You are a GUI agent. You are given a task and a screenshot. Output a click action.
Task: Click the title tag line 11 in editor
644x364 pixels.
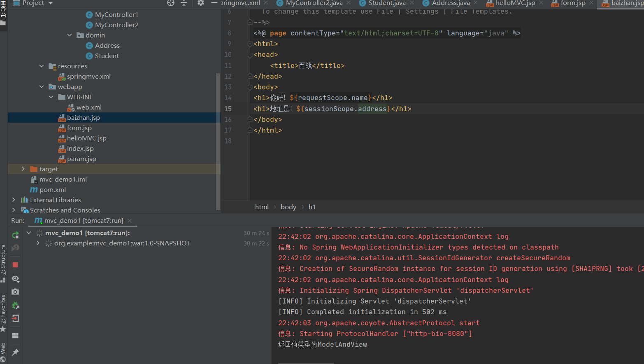pos(307,65)
